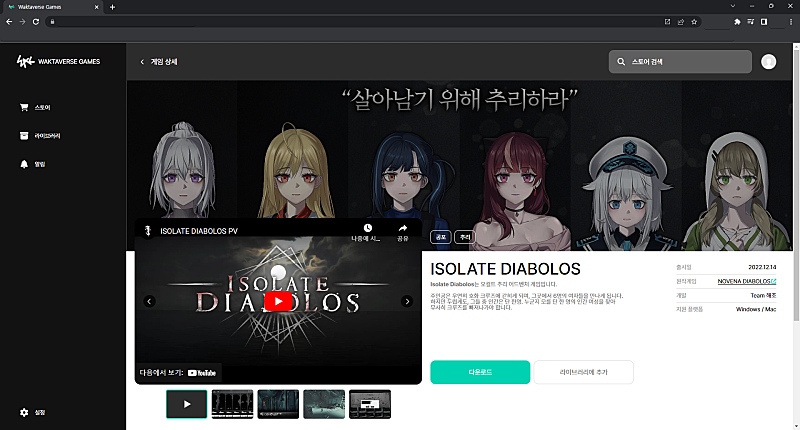Open video on YouTube via logo
This screenshot has width=800, height=430.
202,373
